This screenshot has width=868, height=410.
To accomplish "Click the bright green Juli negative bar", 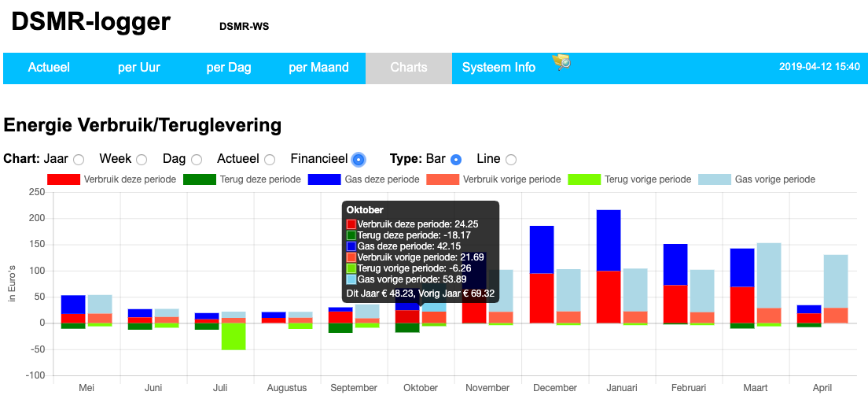I will pyautogui.click(x=233, y=336).
